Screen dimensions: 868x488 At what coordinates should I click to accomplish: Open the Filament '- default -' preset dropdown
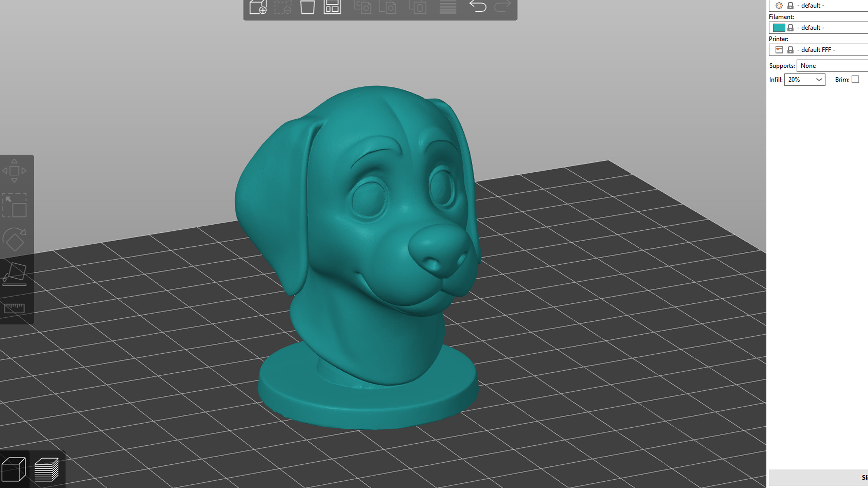(x=818, y=28)
